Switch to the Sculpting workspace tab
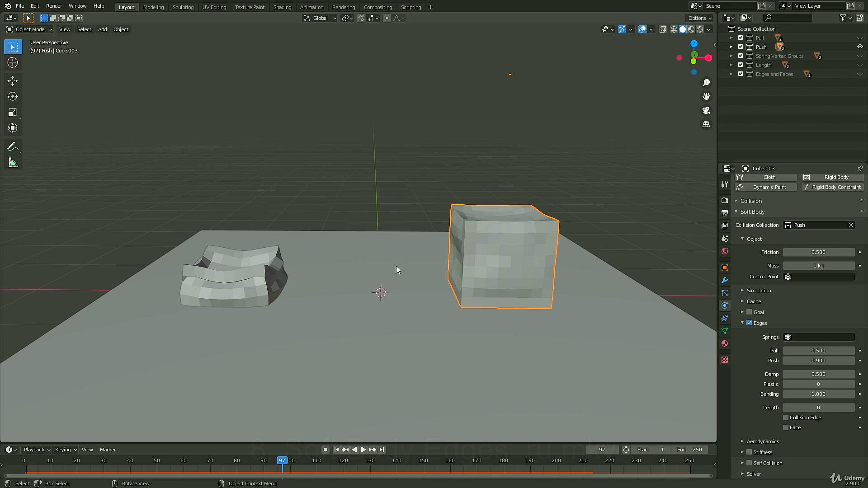Viewport: 868px width, 488px height. 183,7
